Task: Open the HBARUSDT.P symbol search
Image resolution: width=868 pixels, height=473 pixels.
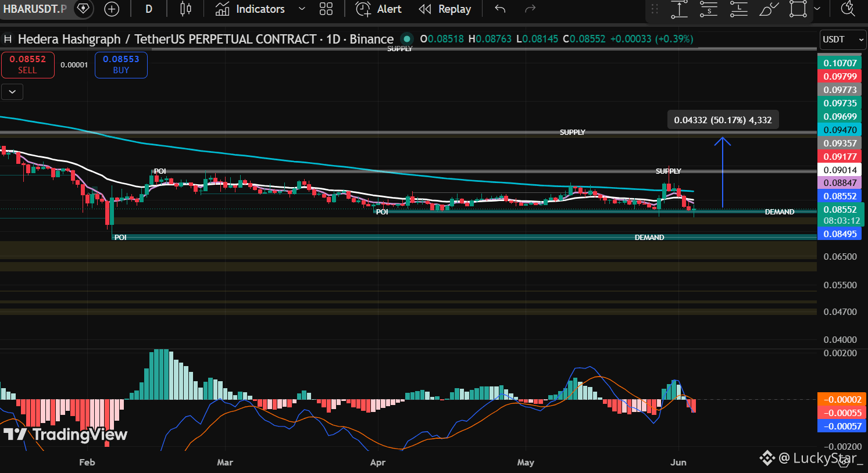Action: coord(35,9)
